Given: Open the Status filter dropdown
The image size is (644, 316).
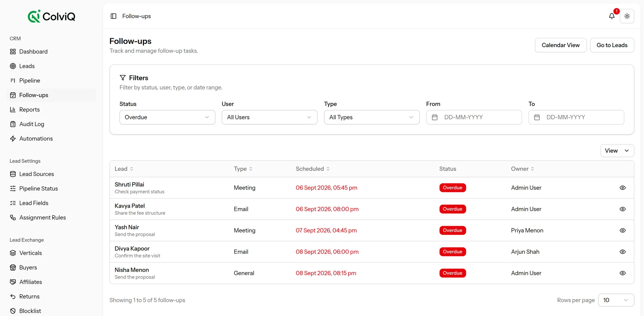Looking at the screenshot, I should [167, 117].
